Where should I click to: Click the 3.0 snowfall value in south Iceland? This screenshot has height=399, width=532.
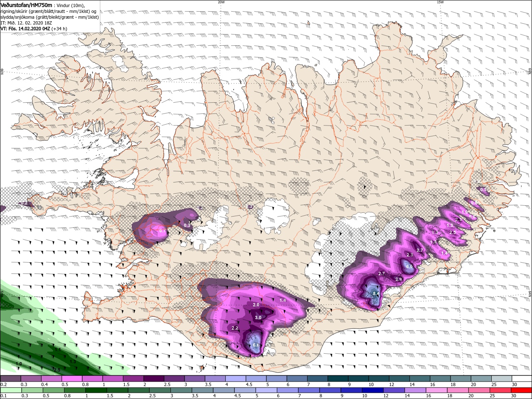258,318
